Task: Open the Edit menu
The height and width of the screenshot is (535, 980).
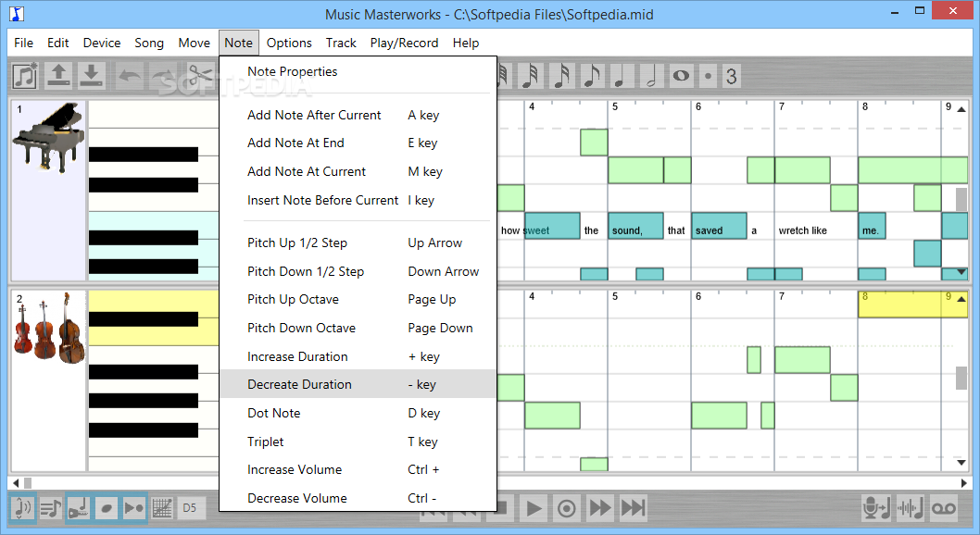Action: pyautogui.click(x=58, y=44)
